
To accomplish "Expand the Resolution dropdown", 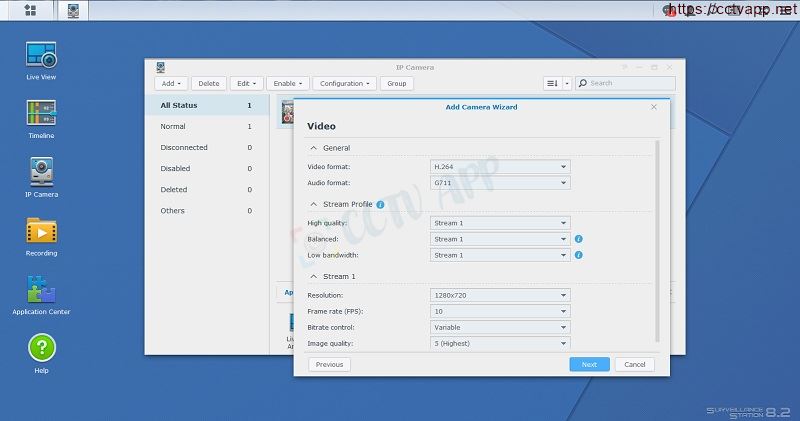I will (499, 296).
